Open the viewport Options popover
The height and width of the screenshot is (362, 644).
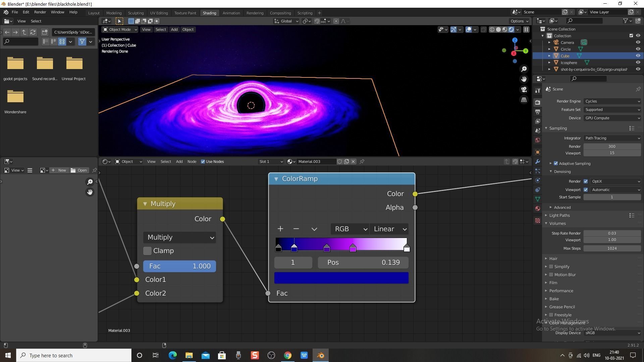(x=519, y=21)
